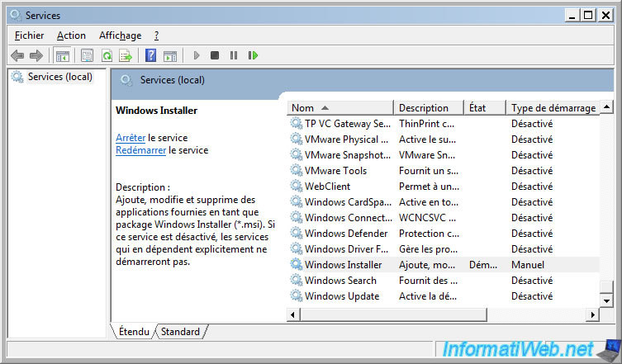Select the Windows Search service name
622x364 pixels.
(340, 281)
